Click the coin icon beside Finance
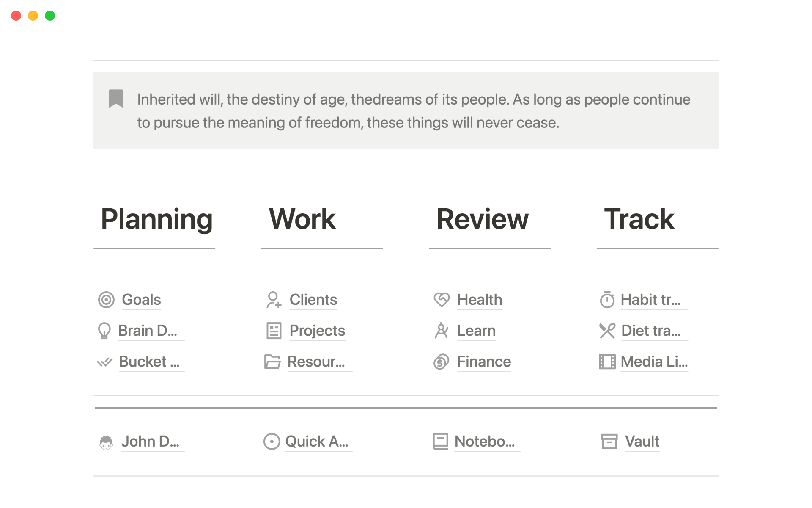The width and height of the screenshot is (812, 508). 441,362
